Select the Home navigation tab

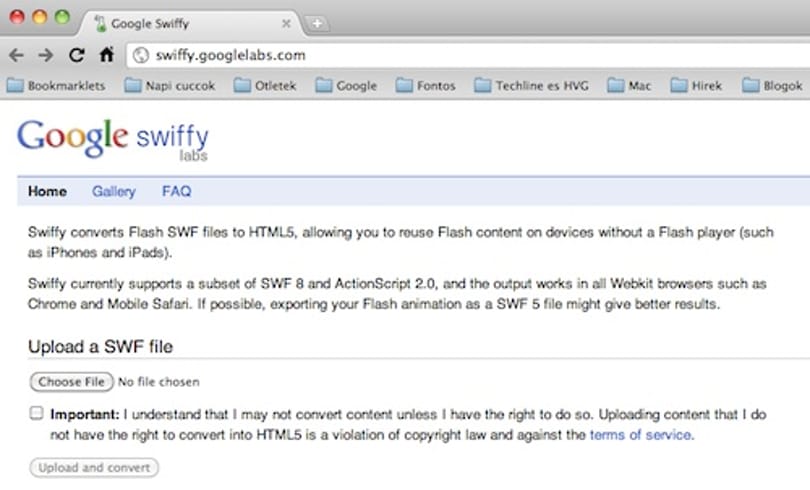tap(47, 192)
